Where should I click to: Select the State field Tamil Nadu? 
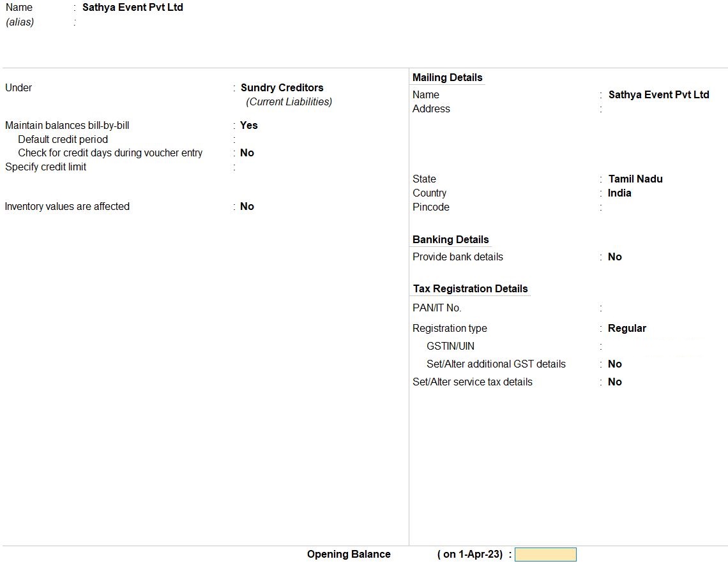pyautogui.click(x=635, y=179)
